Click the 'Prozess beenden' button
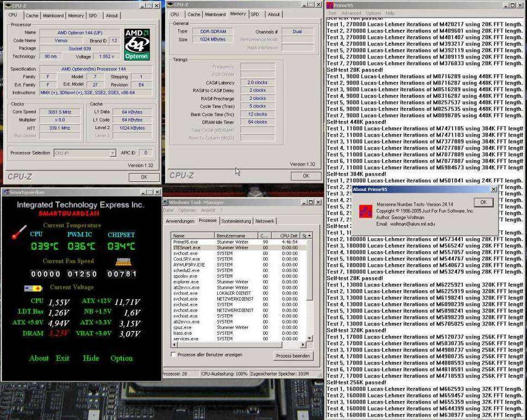This screenshot has height=420, width=527. (293, 356)
